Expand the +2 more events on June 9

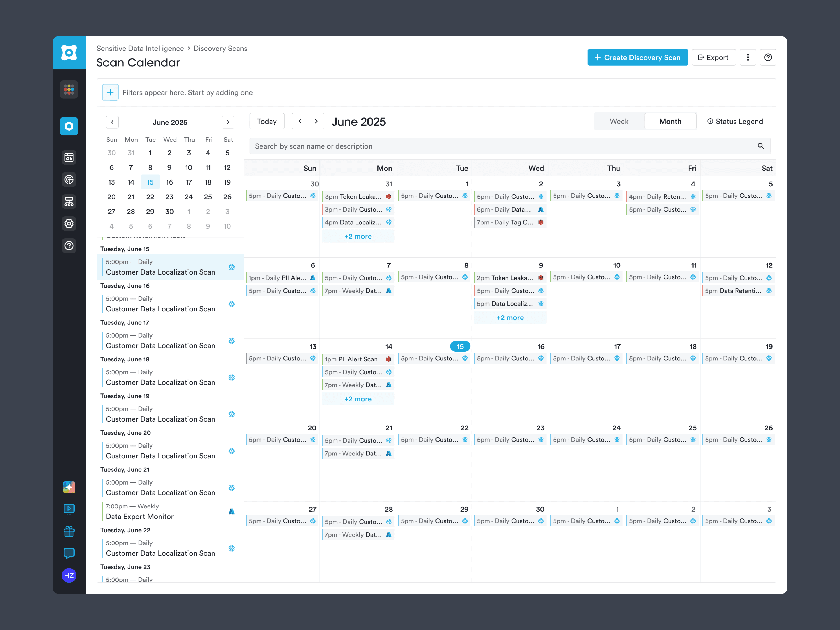(x=510, y=317)
